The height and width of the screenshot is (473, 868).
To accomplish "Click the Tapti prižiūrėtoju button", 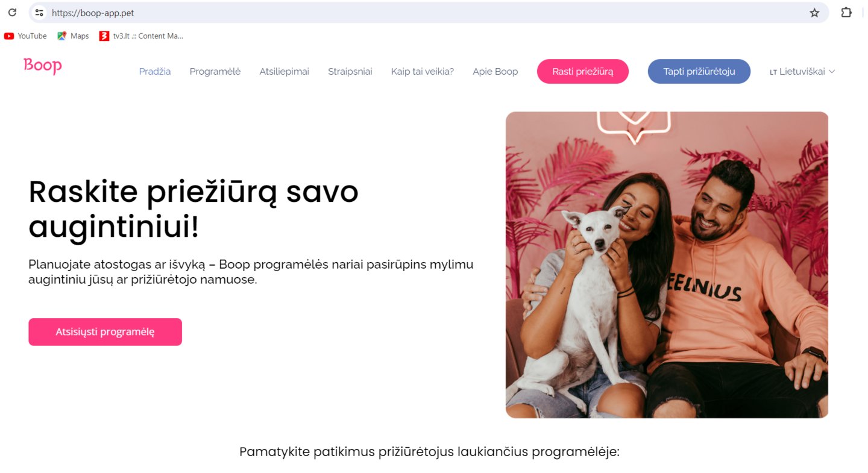I will pos(699,72).
